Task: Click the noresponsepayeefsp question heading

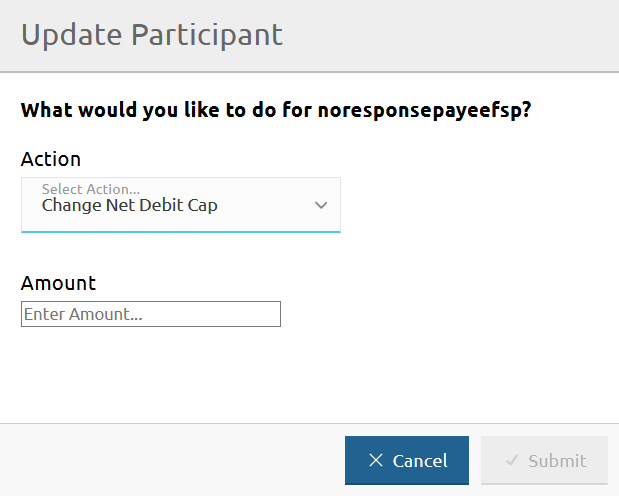Action: click(x=276, y=110)
